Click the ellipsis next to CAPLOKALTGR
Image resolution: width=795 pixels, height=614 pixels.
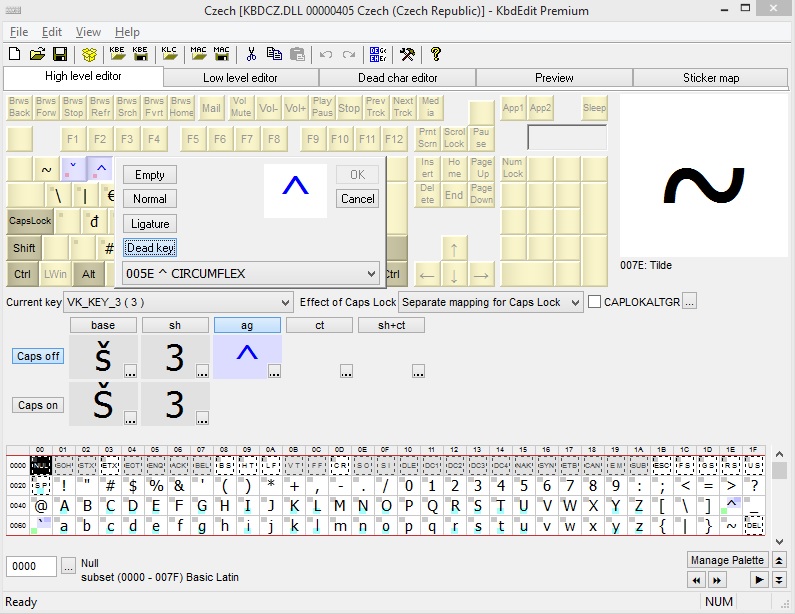(x=689, y=301)
